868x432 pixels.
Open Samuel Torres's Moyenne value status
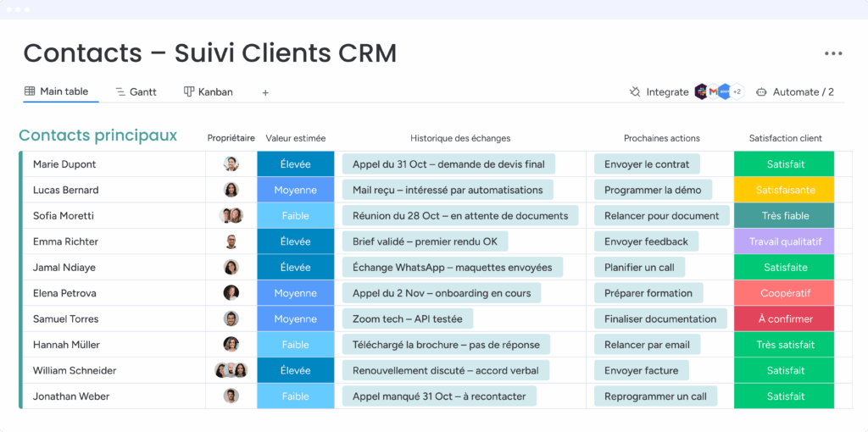tap(296, 318)
